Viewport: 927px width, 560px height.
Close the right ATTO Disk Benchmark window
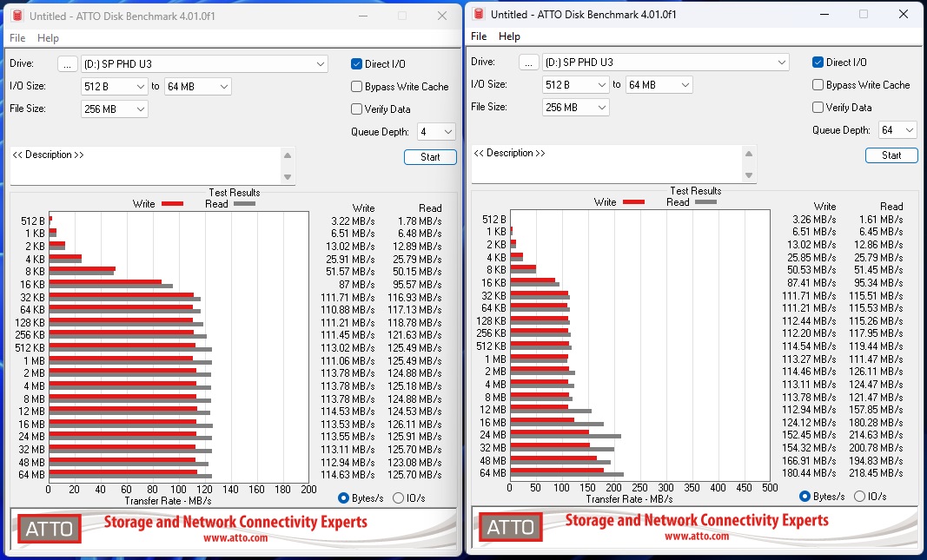click(904, 14)
